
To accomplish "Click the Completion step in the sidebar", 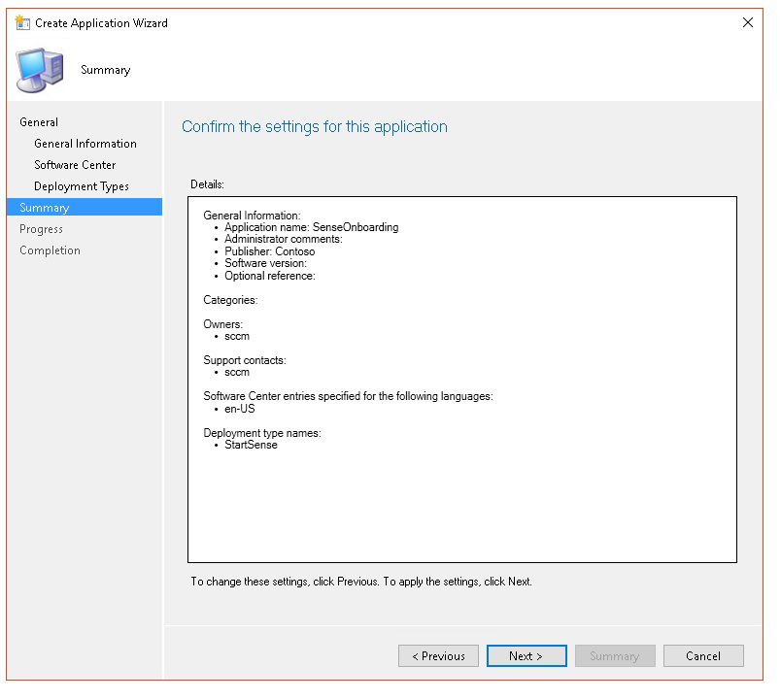I will pos(50,250).
